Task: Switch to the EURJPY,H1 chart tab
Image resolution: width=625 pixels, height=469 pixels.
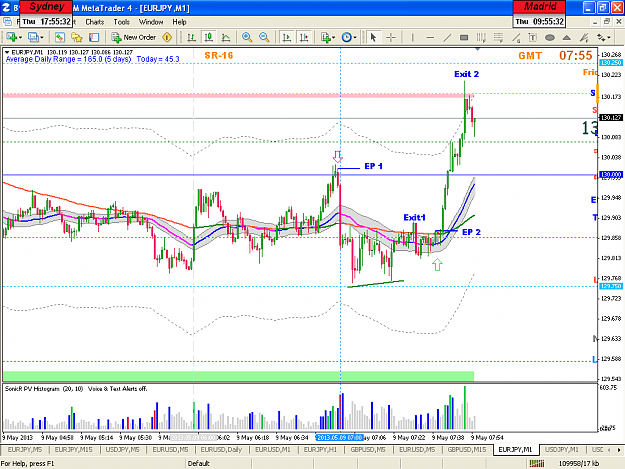Action: tap(320, 449)
